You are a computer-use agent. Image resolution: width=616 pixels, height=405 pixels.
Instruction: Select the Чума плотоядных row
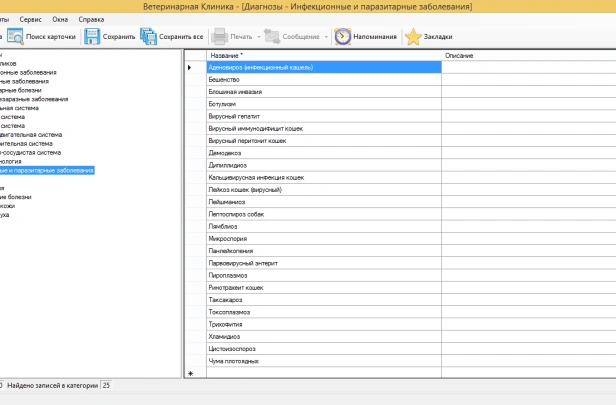coord(324,361)
